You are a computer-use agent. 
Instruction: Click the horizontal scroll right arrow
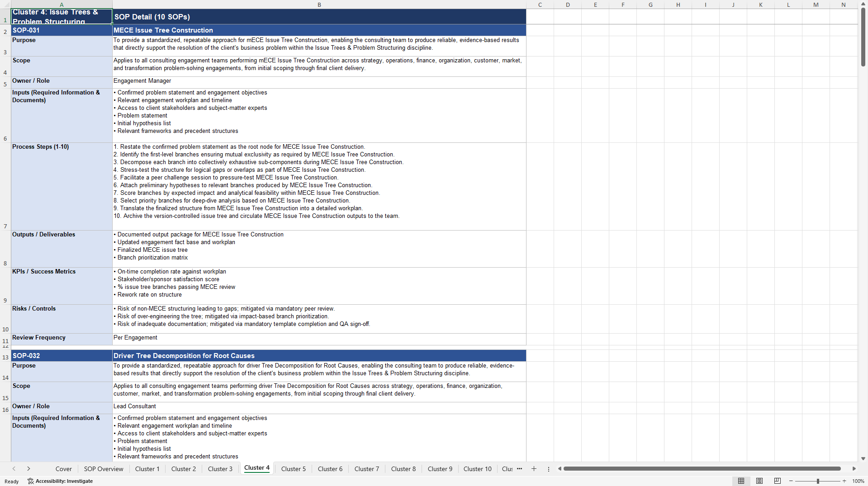pos(854,469)
